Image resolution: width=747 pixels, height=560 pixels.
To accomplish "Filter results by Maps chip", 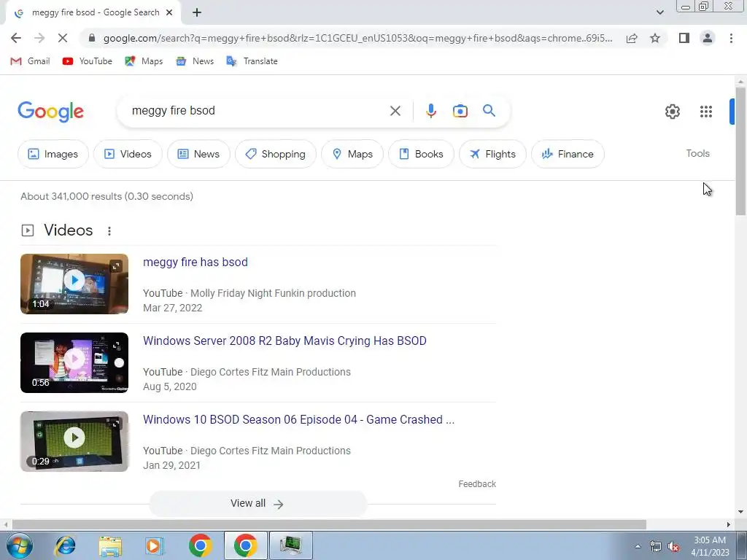I will (352, 154).
